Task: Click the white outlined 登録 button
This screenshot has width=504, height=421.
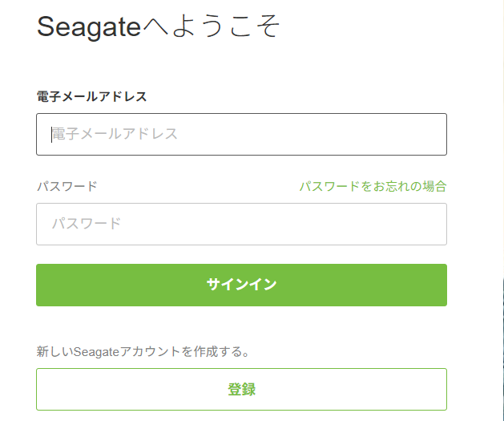Action: tap(241, 390)
